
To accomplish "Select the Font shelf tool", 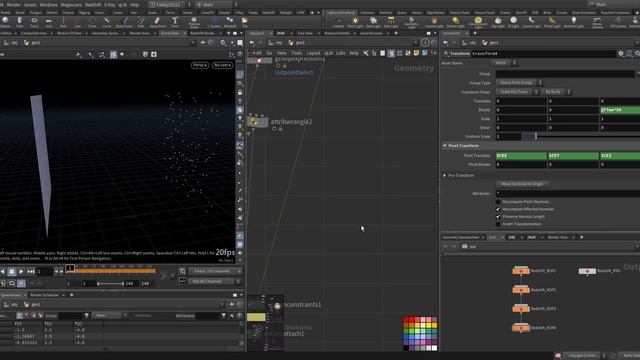I will (x=175, y=22).
